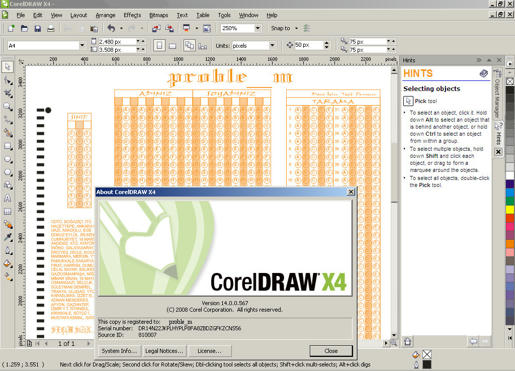
Task: Click the System Info button
Action: pos(119,351)
